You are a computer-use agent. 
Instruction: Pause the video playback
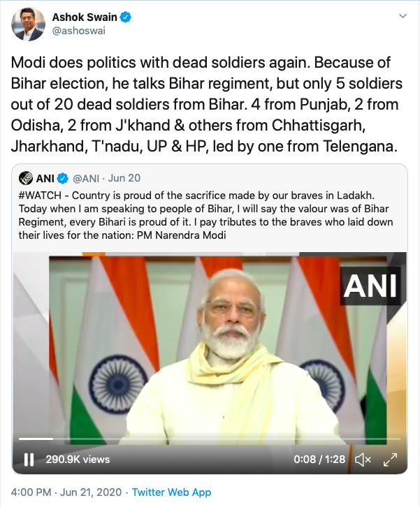pos(29,460)
